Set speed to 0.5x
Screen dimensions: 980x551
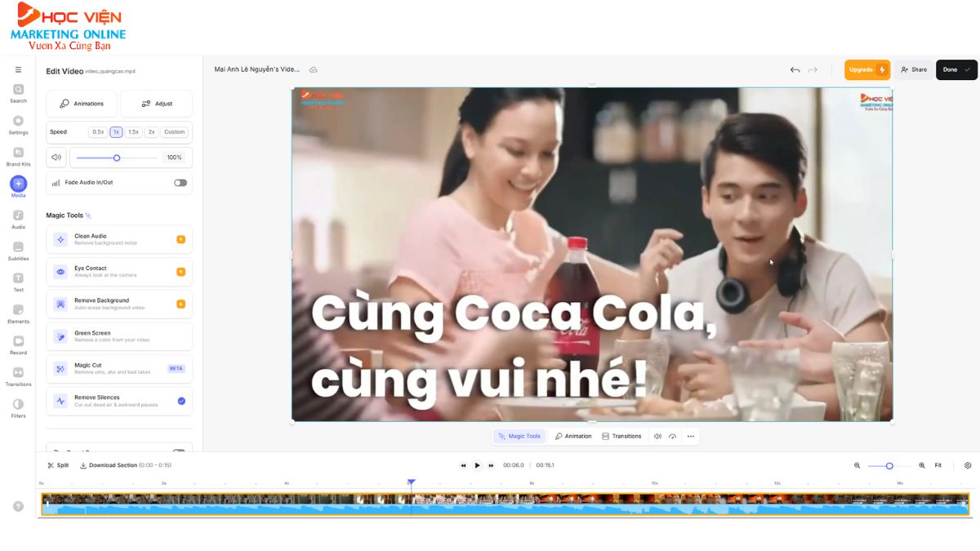coord(98,132)
